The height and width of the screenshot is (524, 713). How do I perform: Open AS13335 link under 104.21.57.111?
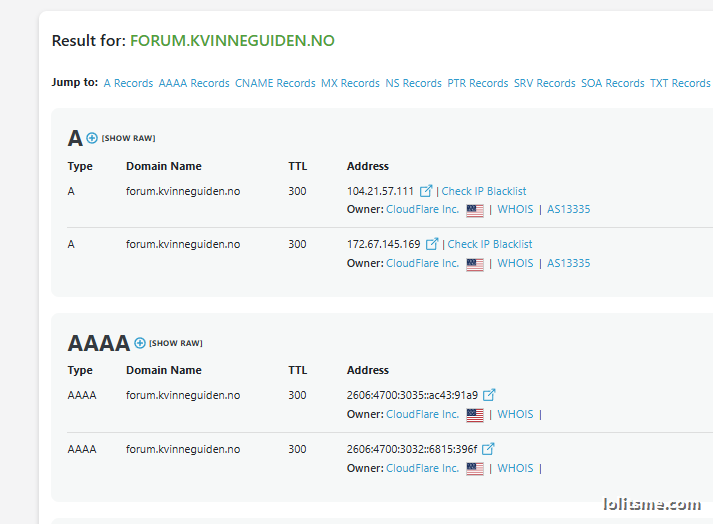[x=568, y=209]
